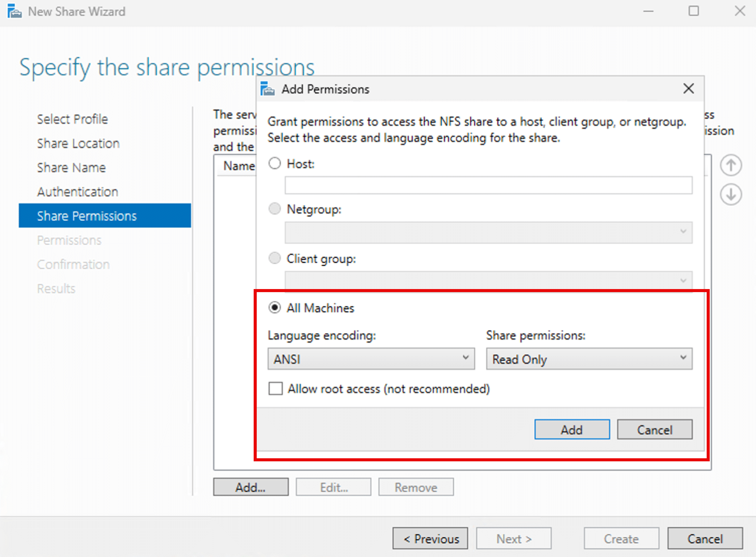Select the Netgroup radio button
This screenshot has height=557, width=756.
[x=275, y=208]
